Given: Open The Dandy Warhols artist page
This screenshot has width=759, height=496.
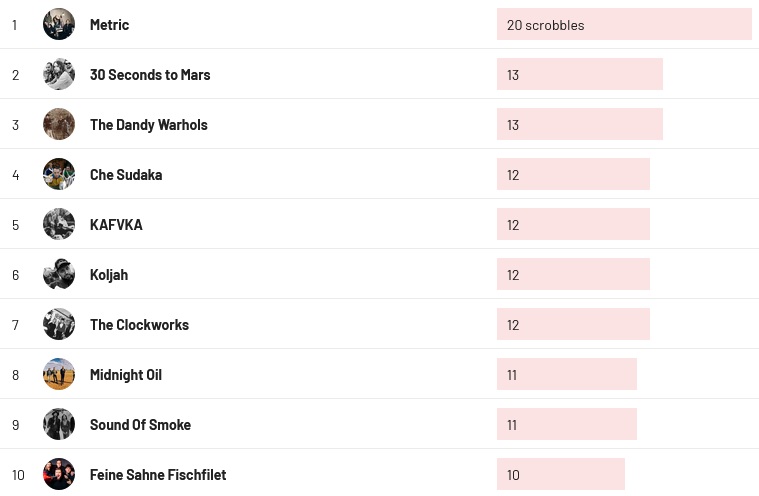Looking at the screenshot, I should pyautogui.click(x=148, y=125).
